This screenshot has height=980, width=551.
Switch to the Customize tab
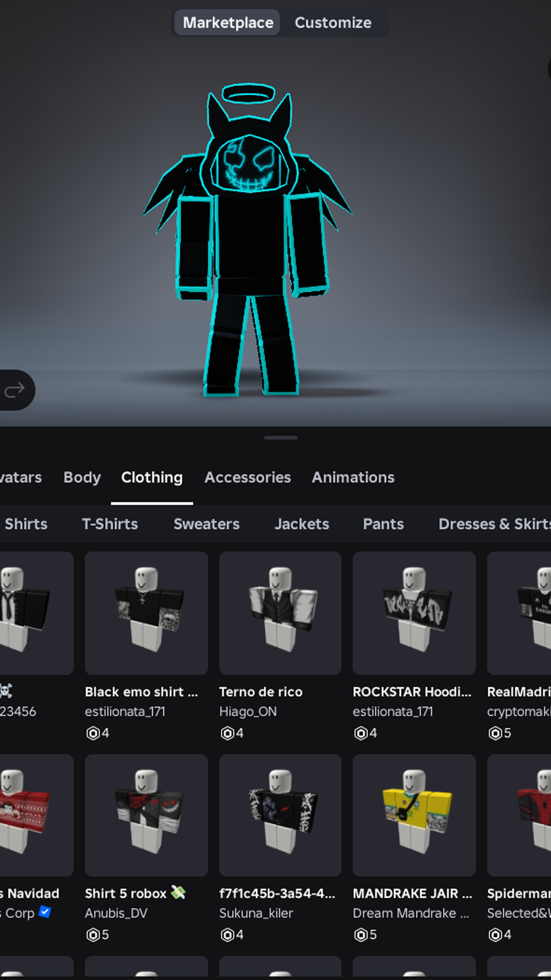pyautogui.click(x=333, y=22)
